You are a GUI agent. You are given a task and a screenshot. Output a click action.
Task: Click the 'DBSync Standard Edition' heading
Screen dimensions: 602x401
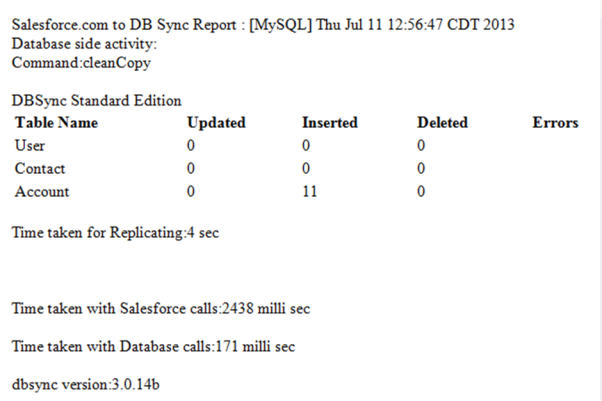pyautogui.click(x=96, y=102)
